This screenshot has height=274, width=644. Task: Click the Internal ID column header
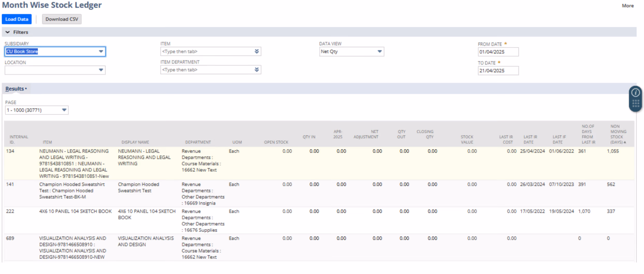click(19, 139)
